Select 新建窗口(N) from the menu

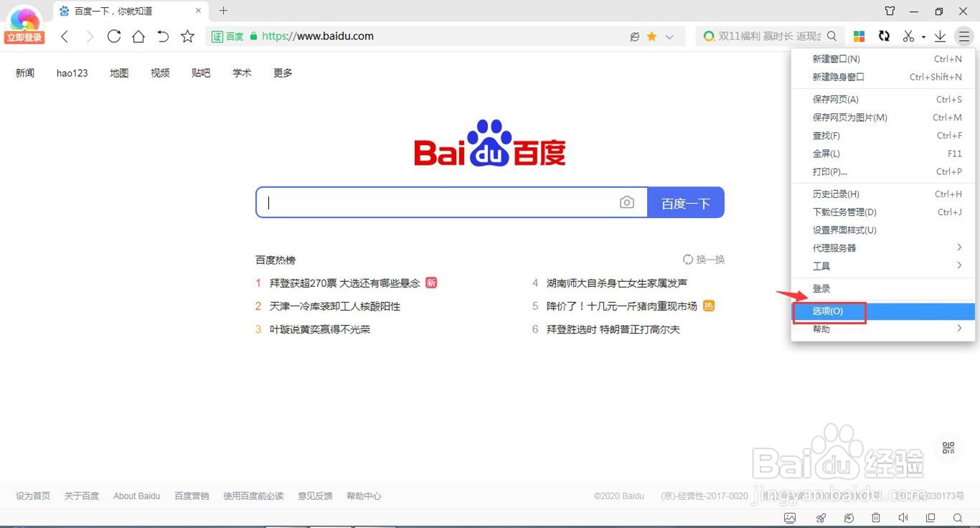[x=883, y=59]
